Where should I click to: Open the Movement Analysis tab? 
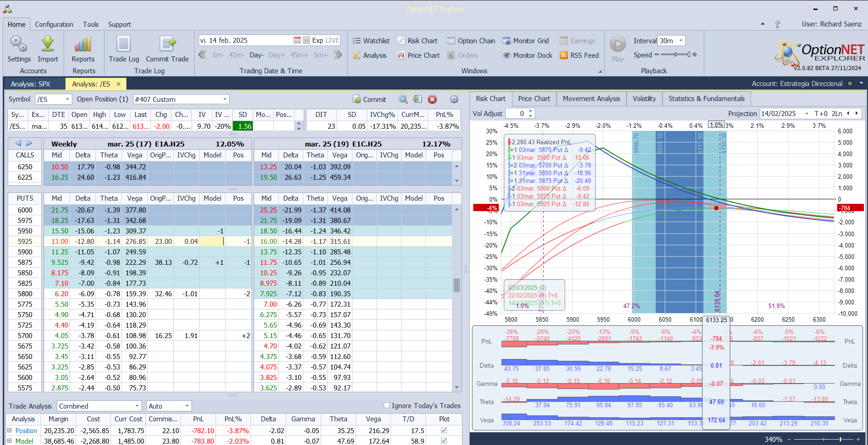591,99
